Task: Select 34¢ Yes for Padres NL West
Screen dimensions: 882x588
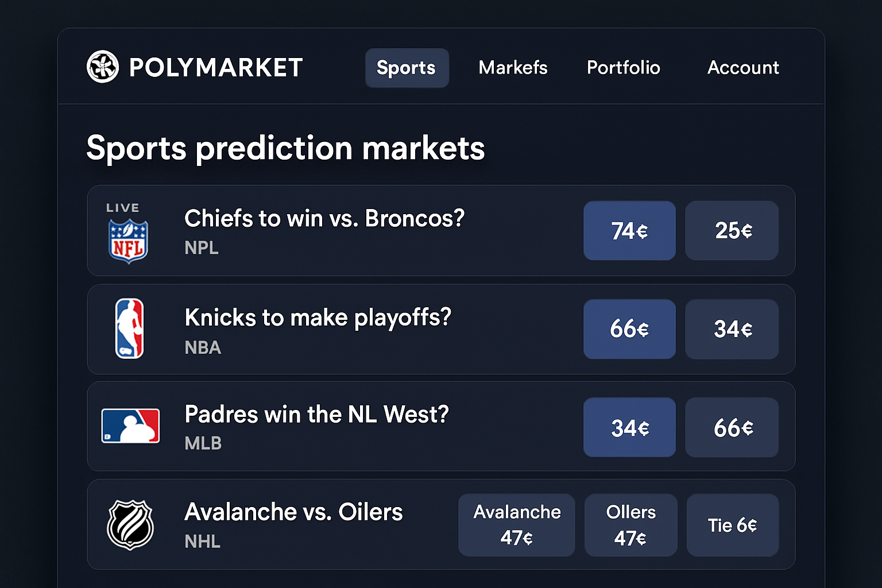Action: [x=629, y=427]
